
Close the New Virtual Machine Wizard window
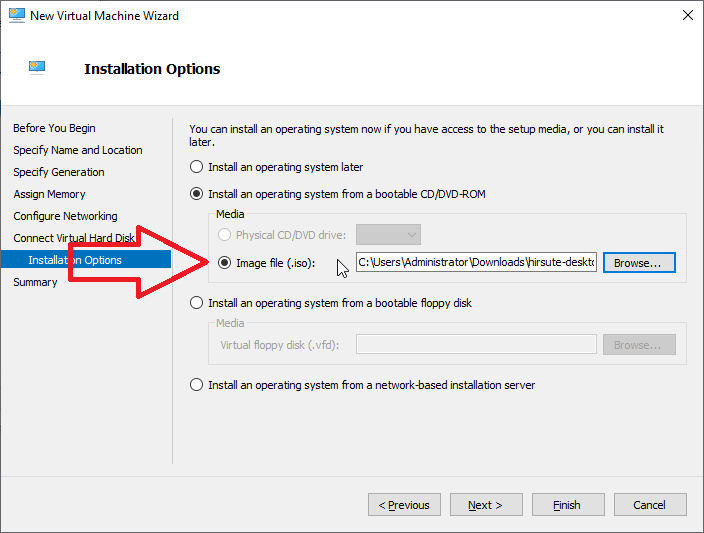pyautogui.click(x=687, y=15)
